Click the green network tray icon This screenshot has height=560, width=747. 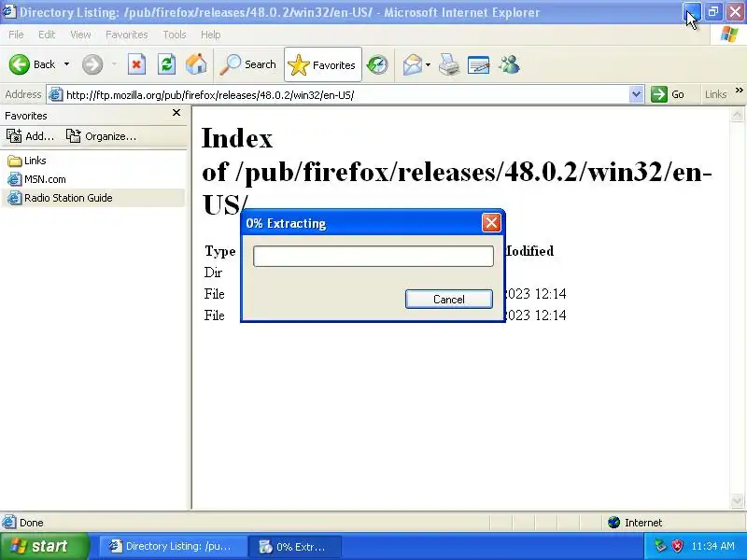[x=660, y=546]
